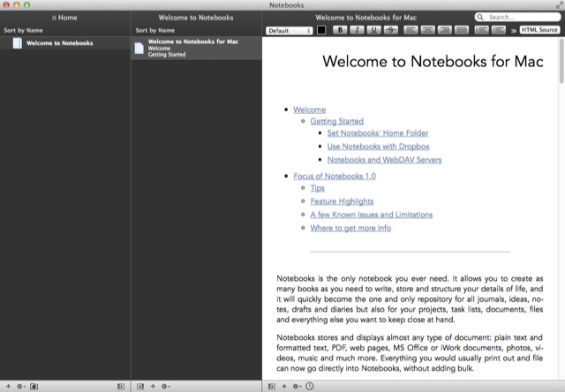This screenshot has height=392, width=565.
Task: Apply strikethrough formatting
Action: pos(390,30)
